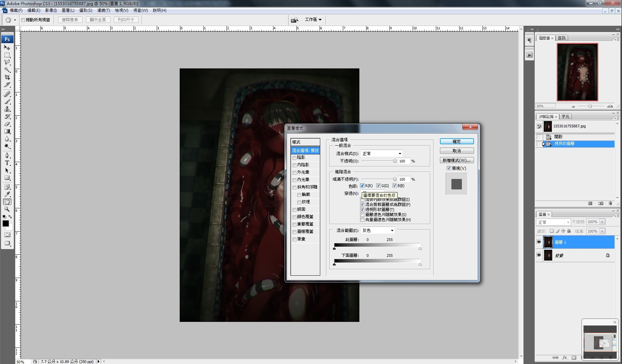The image size is (622, 364).
Task: Switch to the 字元 Character tab
Action: (565, 117)
